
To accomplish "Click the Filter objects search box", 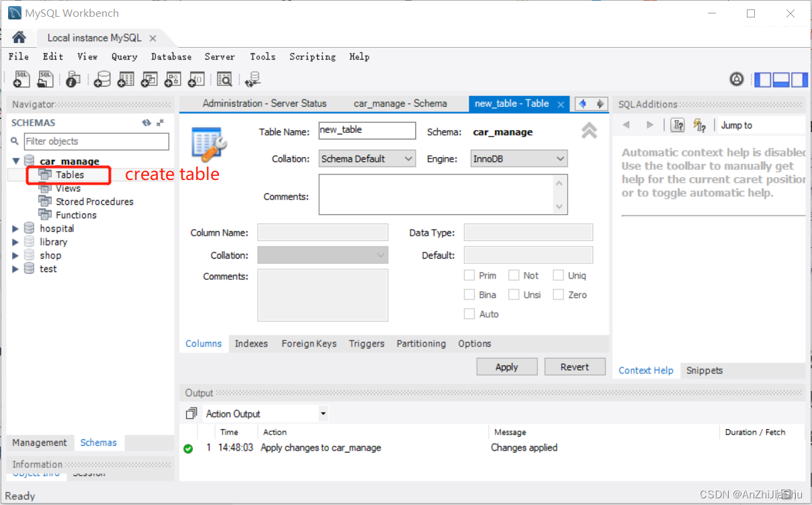I will [97, 141].
